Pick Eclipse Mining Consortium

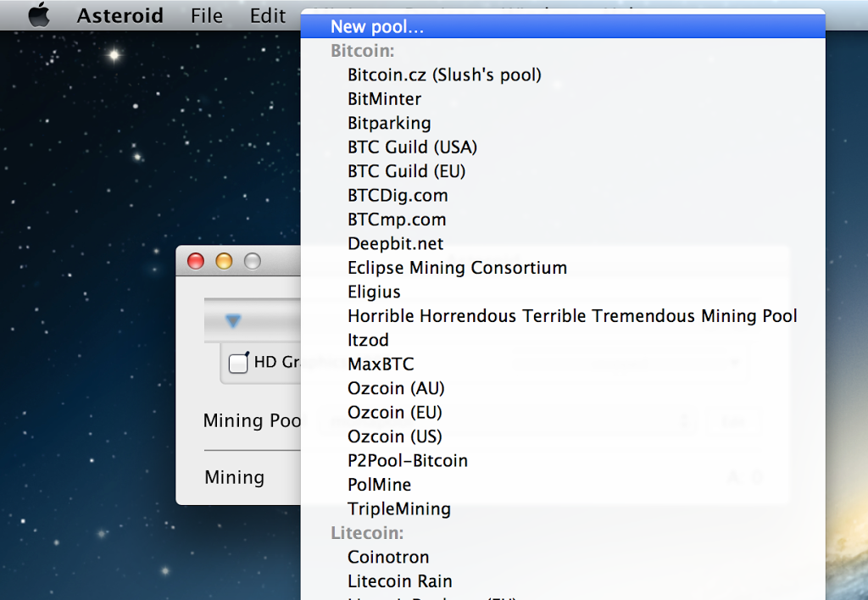[563, 267]
